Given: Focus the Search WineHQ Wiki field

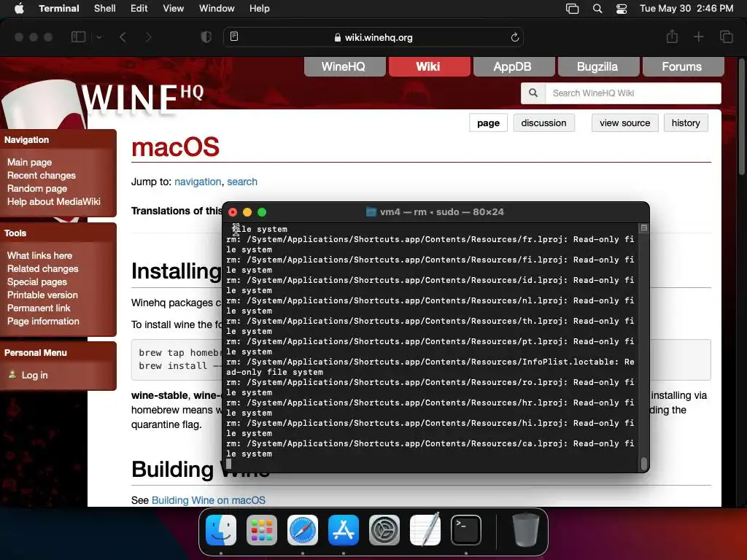Looking at the screenshot, I should pos(633,93).
